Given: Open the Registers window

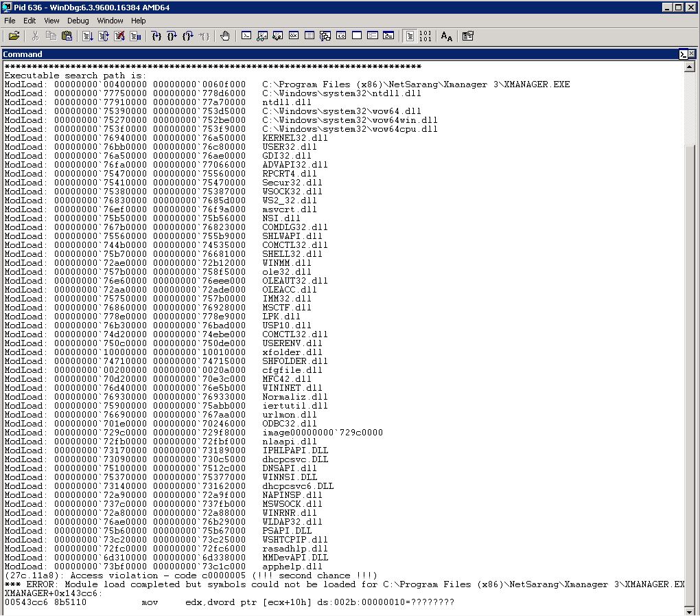Looking at the screenshot, I should 294,36.
